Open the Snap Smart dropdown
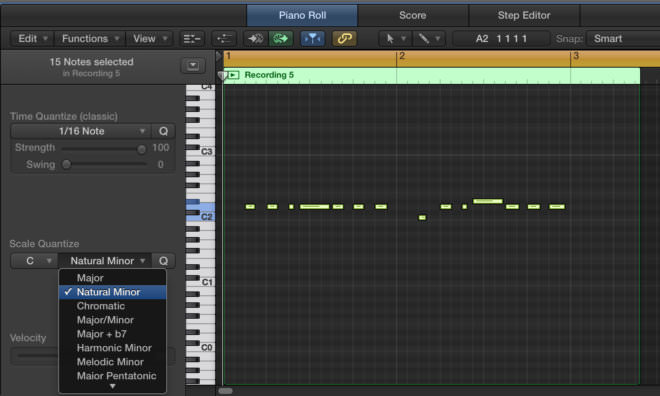The height and width of the screenshot is (396, 660). pos(624,39)
